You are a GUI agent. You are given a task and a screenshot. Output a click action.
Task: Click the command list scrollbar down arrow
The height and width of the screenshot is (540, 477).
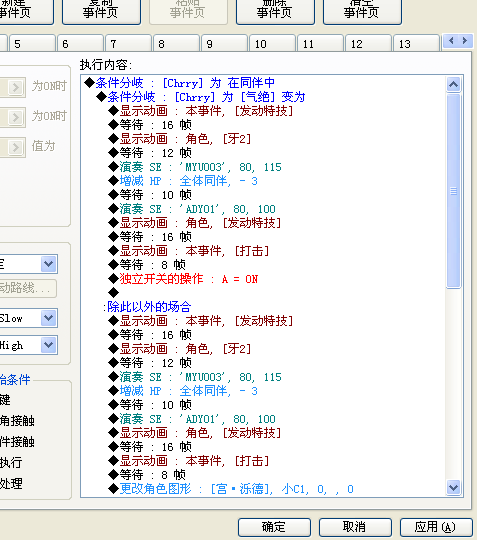click(454, 487)
